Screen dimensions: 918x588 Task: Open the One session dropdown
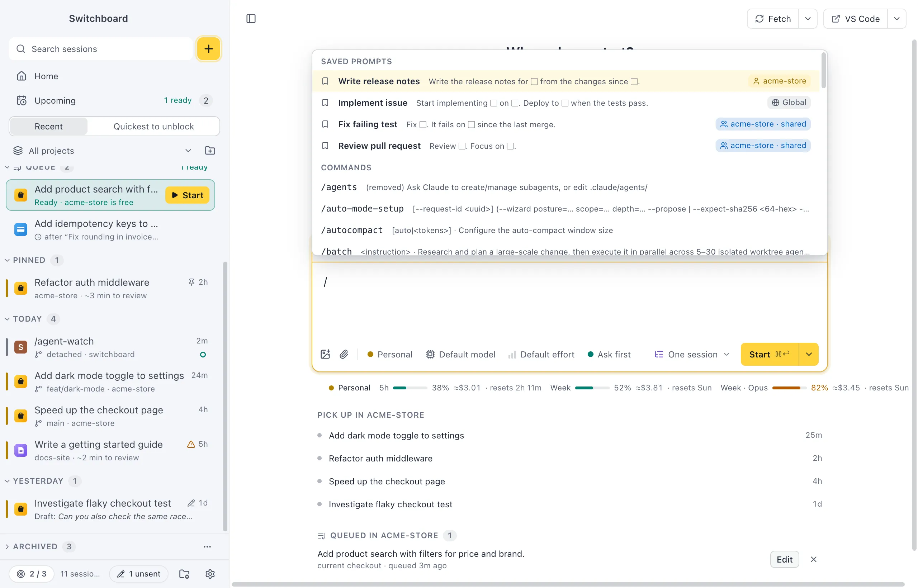click(692, 354)
